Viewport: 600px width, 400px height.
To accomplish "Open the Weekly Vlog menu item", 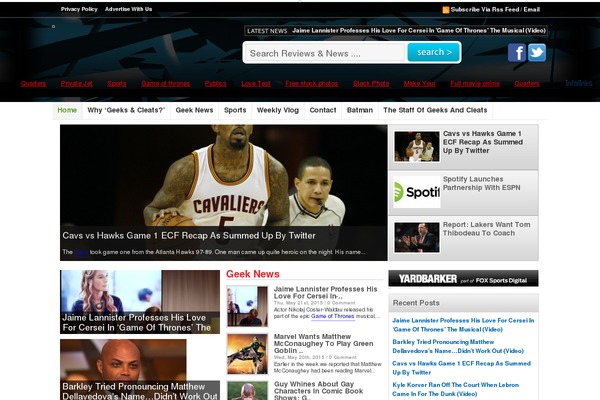I will pyautogui.click(x=278, y=110).
